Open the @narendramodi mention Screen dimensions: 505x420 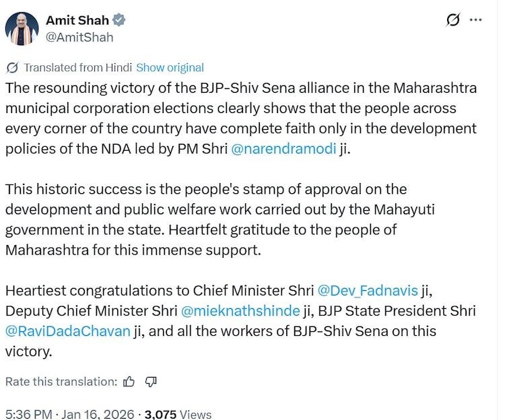[x=283, y=149]
